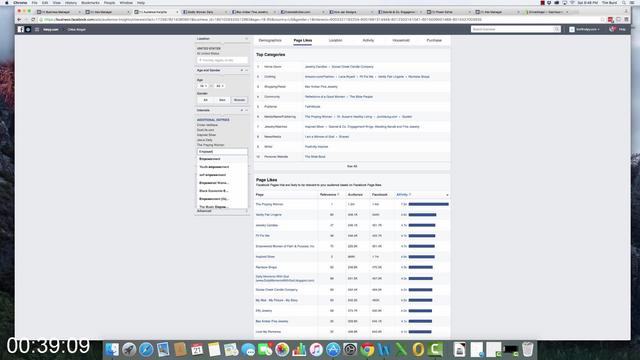Open Inspired Silver page link
The image size is (640, 360).
pyautogui.click(x=265, y=257)
